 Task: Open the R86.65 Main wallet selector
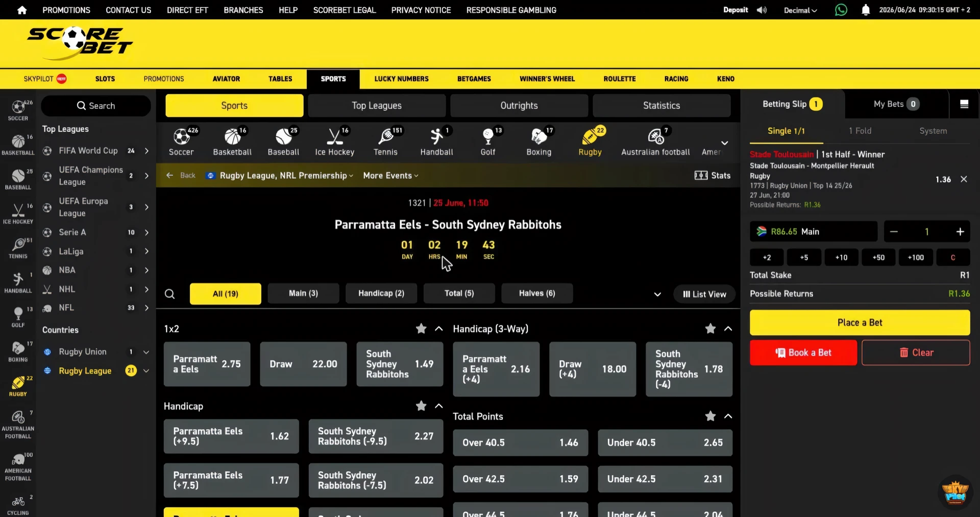(x=814, y=231)
